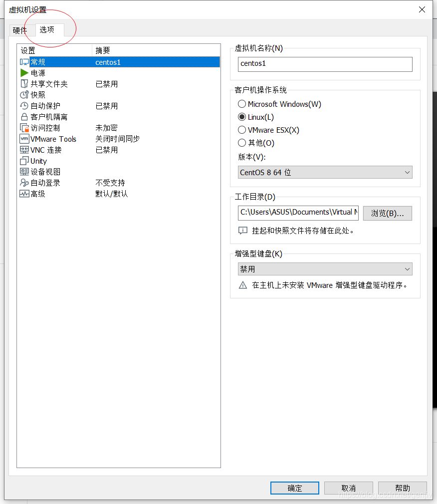Select the 常规 general settings icon
The width and height of the screenshot is (437, 504).
[24, 62]
